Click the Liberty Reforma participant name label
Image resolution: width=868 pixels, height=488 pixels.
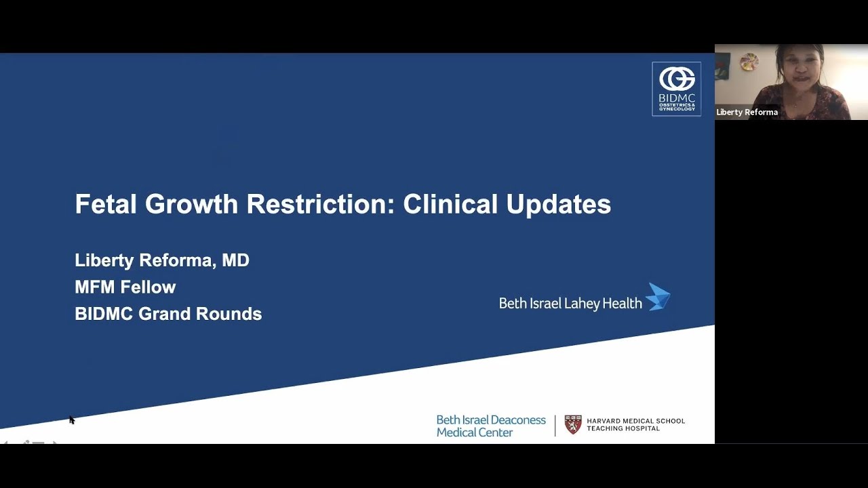coord(747,113)
